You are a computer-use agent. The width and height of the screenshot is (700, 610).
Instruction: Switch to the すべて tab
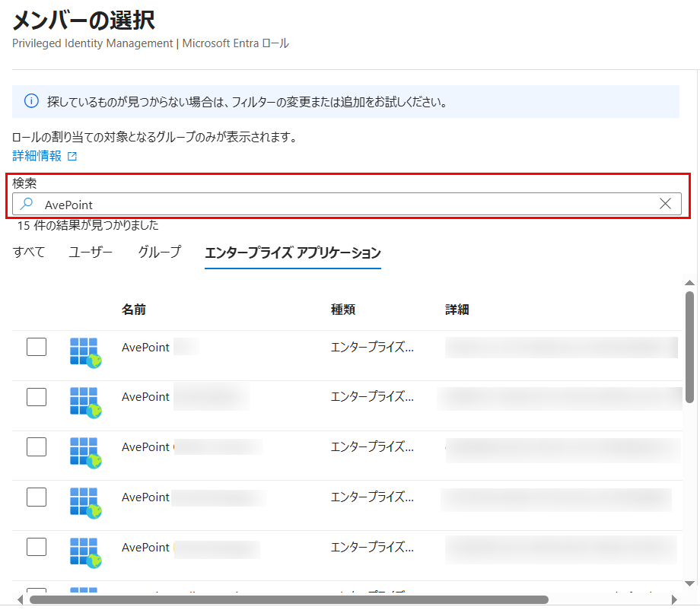(29, 252)
